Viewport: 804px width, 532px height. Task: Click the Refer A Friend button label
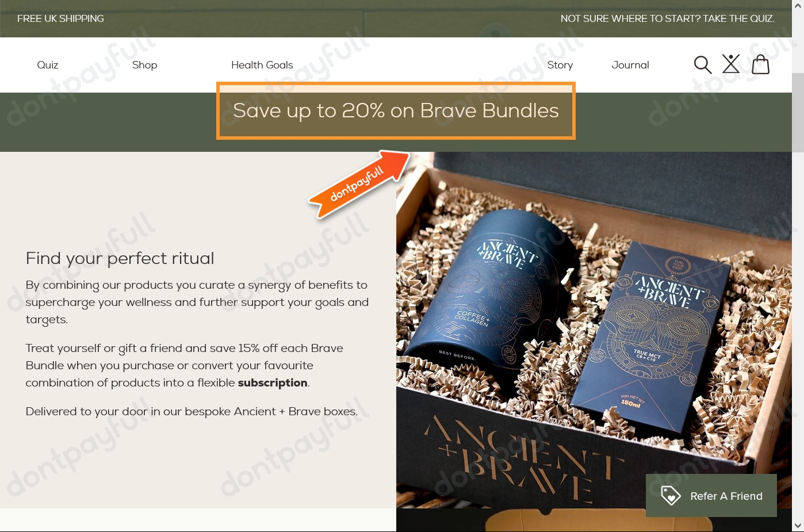point(726,496)
